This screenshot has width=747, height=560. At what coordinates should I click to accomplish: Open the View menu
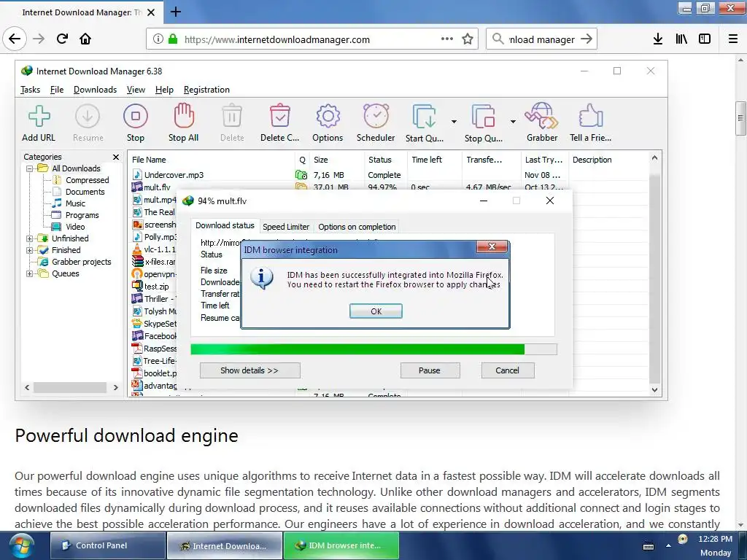click(136, 90)
